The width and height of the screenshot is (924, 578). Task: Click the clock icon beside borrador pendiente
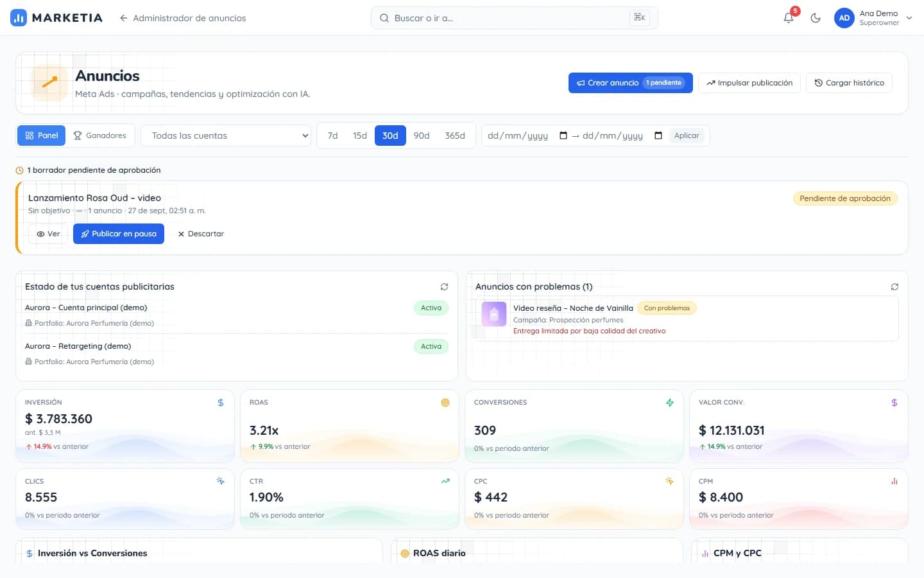click(19, 170)
